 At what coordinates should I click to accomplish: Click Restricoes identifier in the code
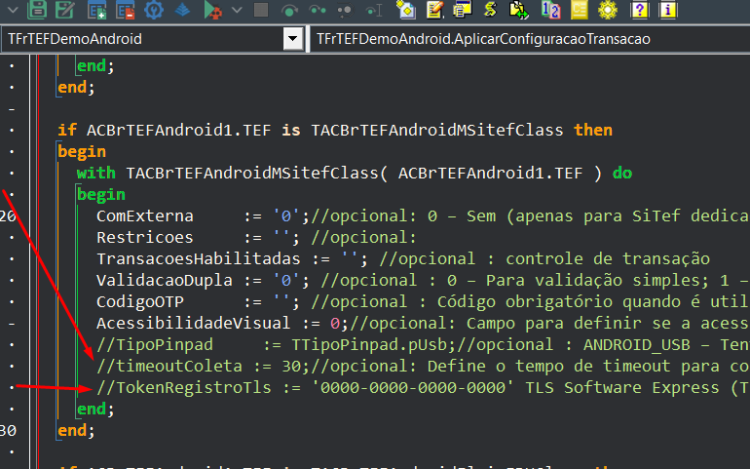tap(145, 238)
